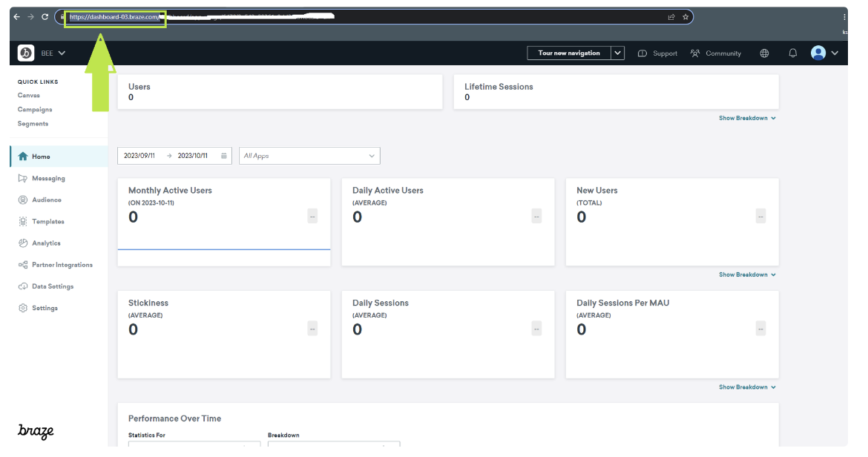Click the user profile avatar icon
The image size is (868, 457).
818,53
